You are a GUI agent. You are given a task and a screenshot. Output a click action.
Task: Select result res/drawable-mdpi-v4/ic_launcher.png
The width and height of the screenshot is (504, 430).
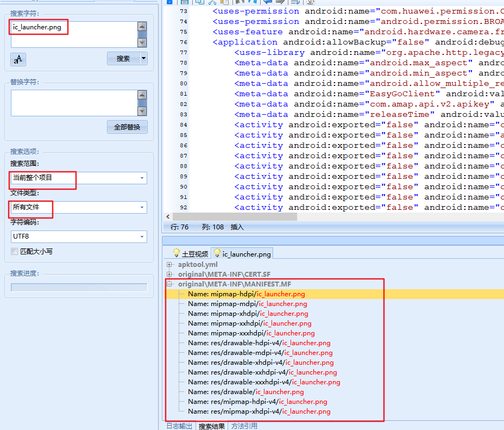point(260,353)
